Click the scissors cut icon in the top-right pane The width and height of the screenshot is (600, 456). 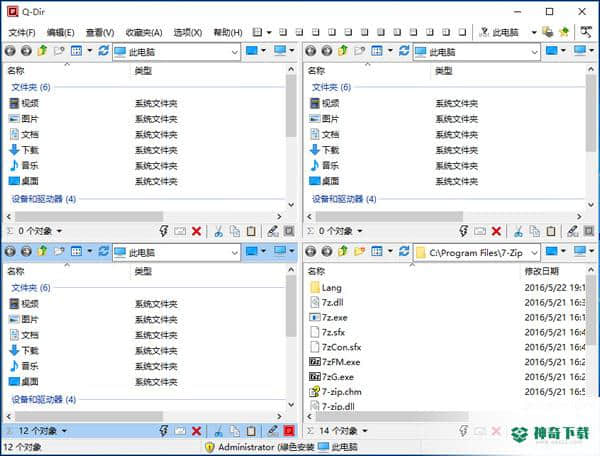tap(518, 231)
